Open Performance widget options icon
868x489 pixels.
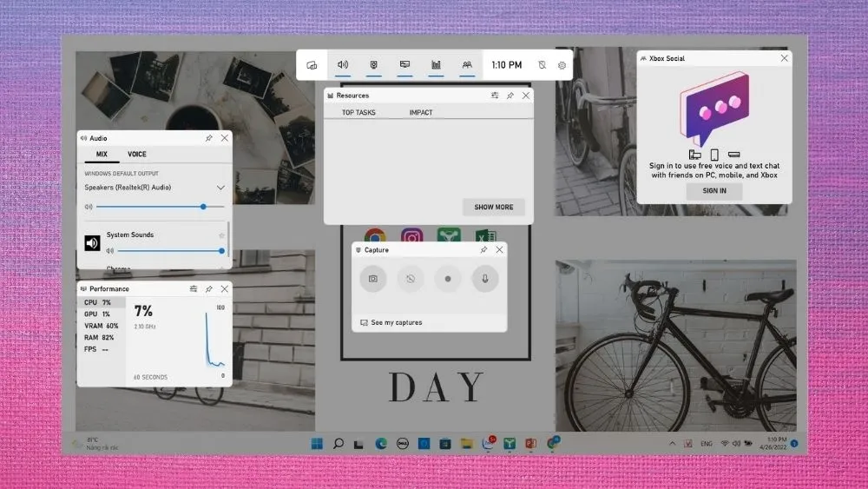click(x=193, y=288)
